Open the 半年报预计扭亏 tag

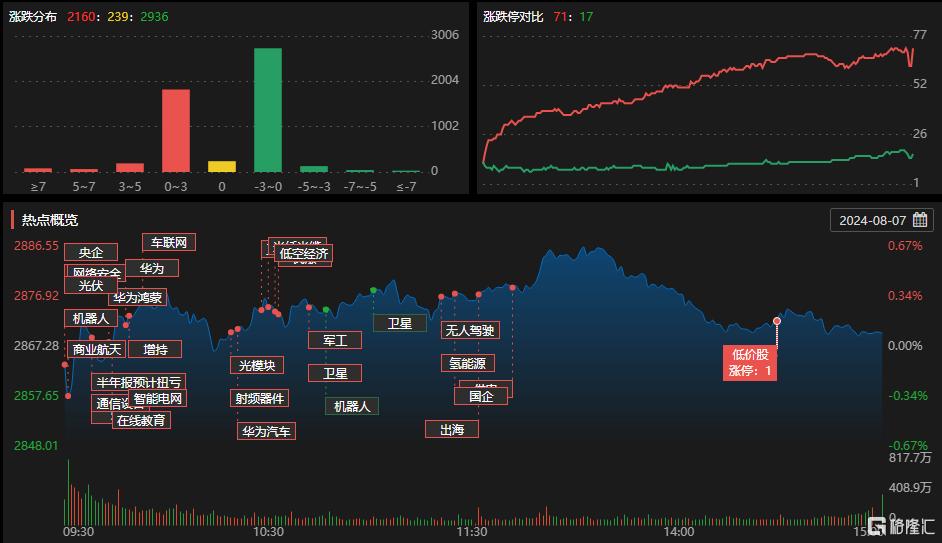click(139, 382)
